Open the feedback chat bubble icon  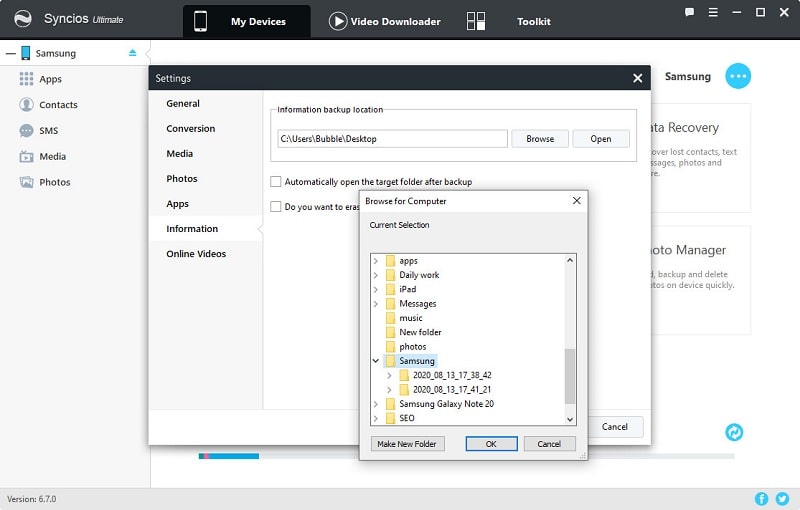click(x=689, y=12)
